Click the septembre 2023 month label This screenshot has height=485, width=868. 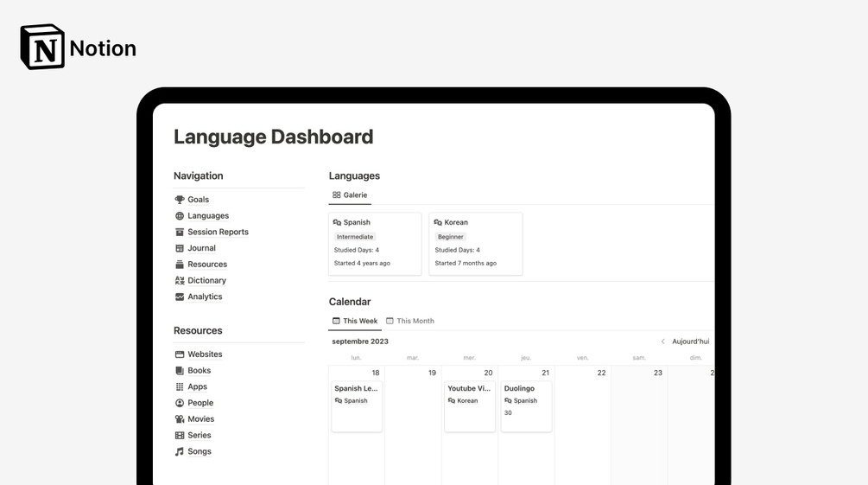[x=360, y=341]
